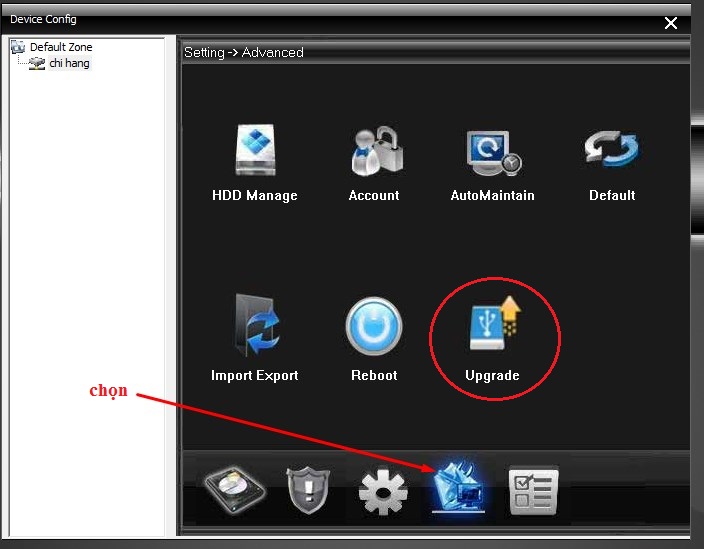The width and height of the screenshot is (704, 549).
Task: Click the 'HDD Manage' text label
Action: point(254,196)
